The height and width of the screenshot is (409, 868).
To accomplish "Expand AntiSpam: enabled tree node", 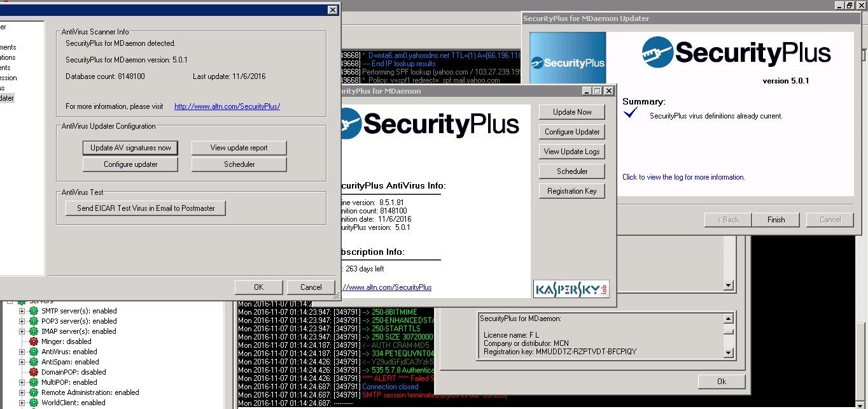I will 22,362.
